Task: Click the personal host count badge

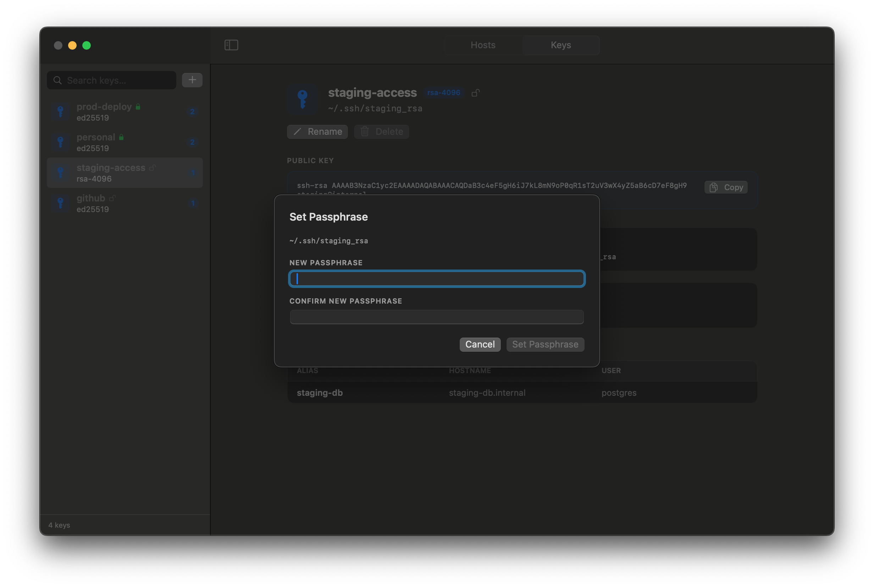Action: 193,142
